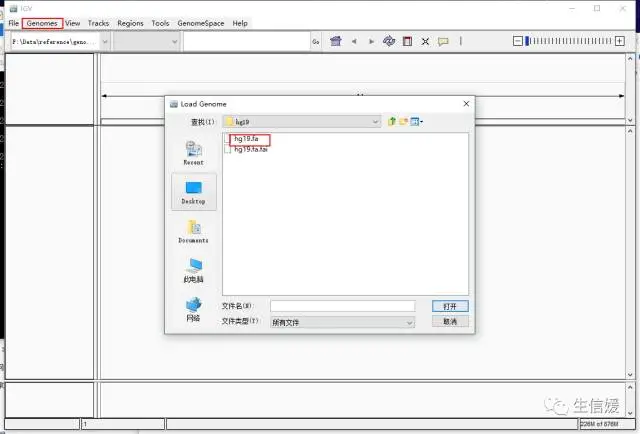Click the zoom out minus icon
640x434 pixels.
[x=518, y=41]
